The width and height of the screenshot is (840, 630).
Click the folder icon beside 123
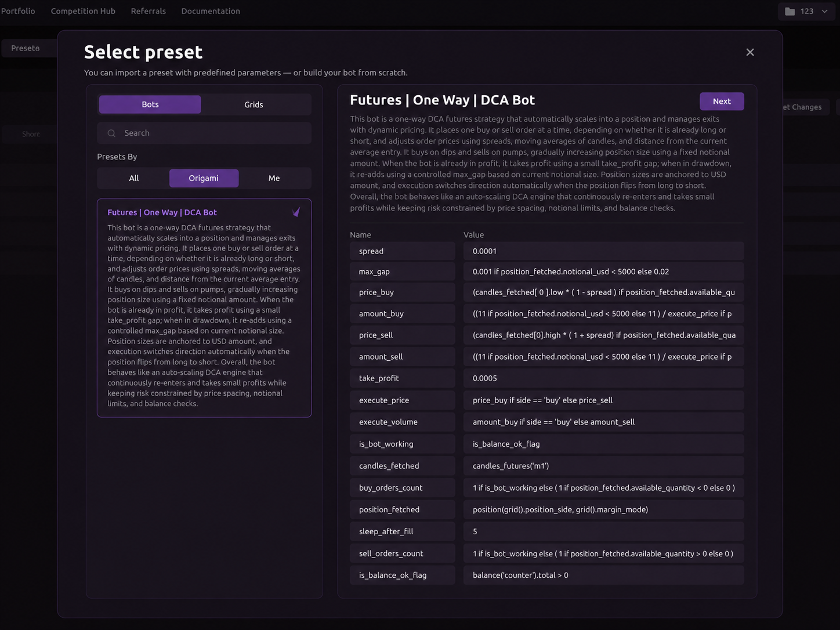click(x=790, y=12)
